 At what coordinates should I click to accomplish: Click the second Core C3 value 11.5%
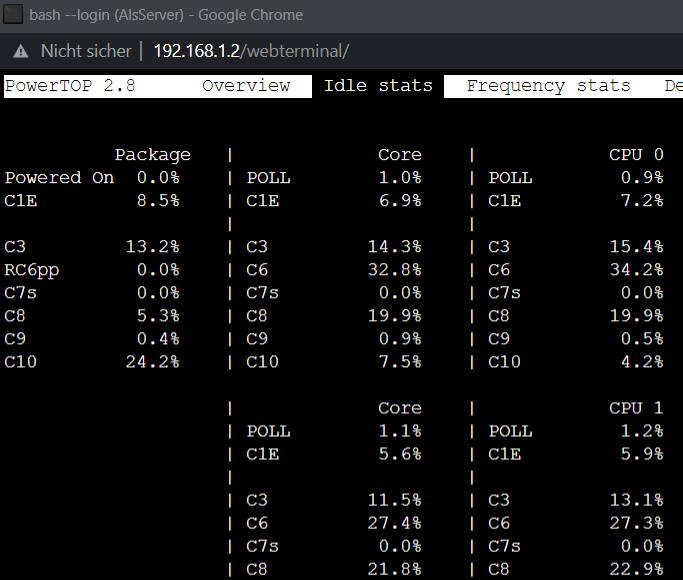tap(395, 500)
